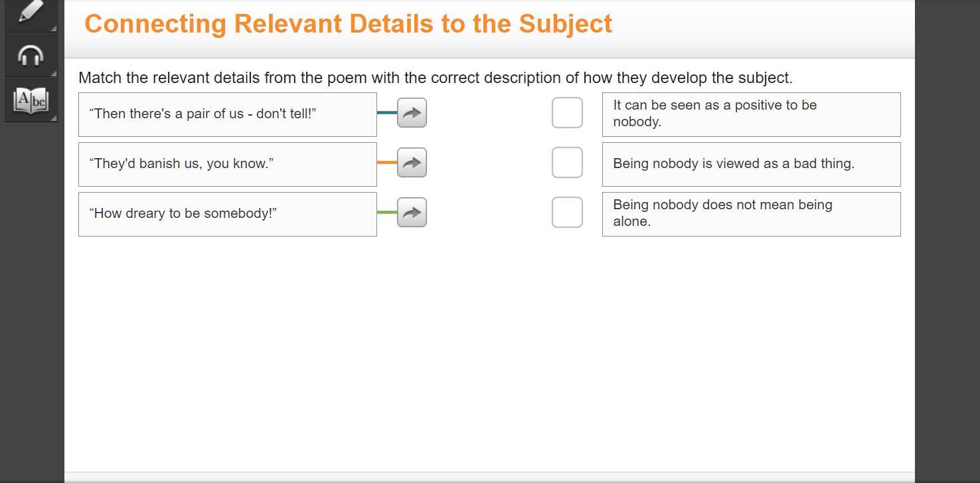Expand the small triangle on the headphones tool
The image size is (980, 483).
click(54, 72)
